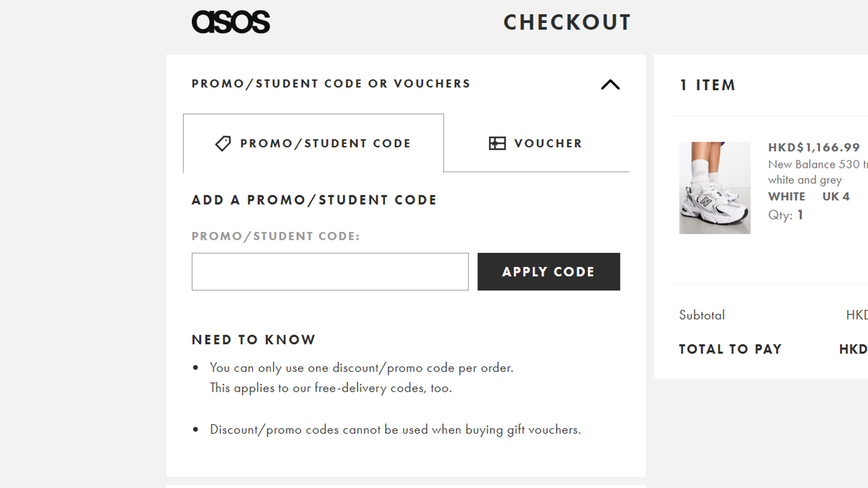This screenshot has height=488, width=868.
Task: Click the WHITE colour label
Action: [x=786, y=197]
